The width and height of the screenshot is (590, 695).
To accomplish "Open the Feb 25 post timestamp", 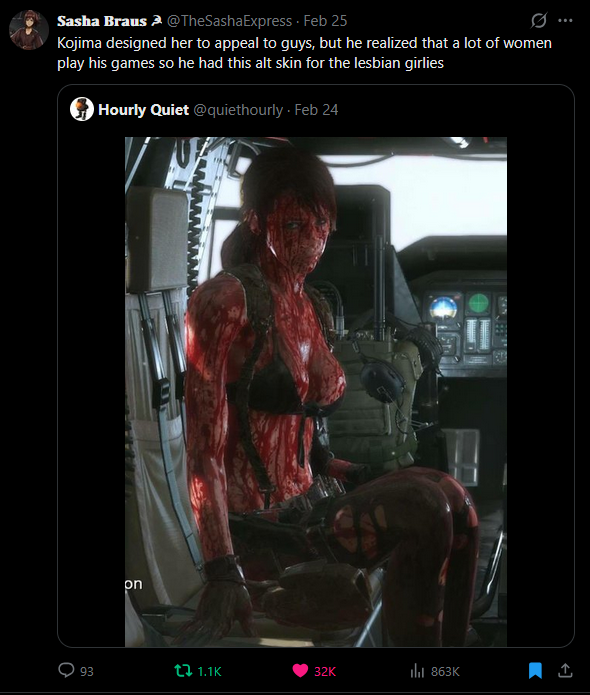I will click(325, 21).
